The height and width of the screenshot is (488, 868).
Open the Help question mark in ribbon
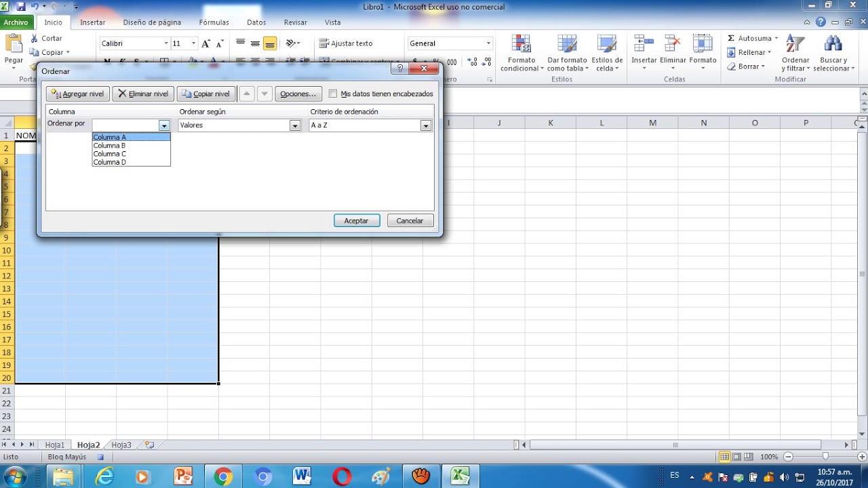coord(820,22)
